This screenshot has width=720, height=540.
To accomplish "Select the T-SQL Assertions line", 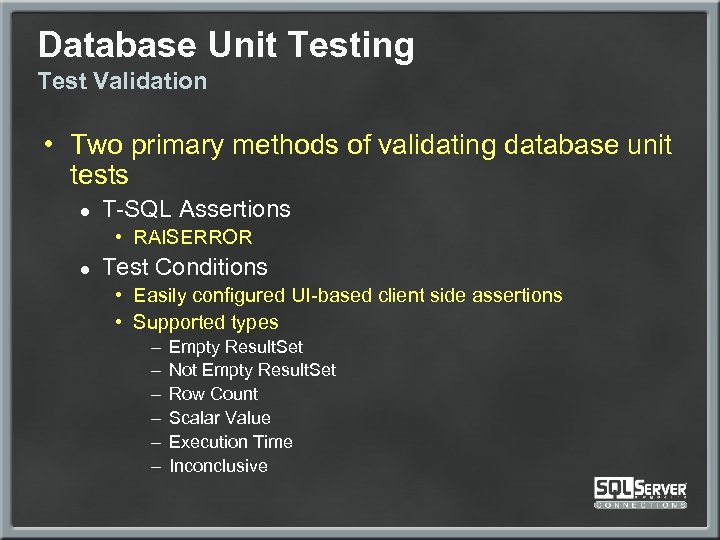I will 196,209.
